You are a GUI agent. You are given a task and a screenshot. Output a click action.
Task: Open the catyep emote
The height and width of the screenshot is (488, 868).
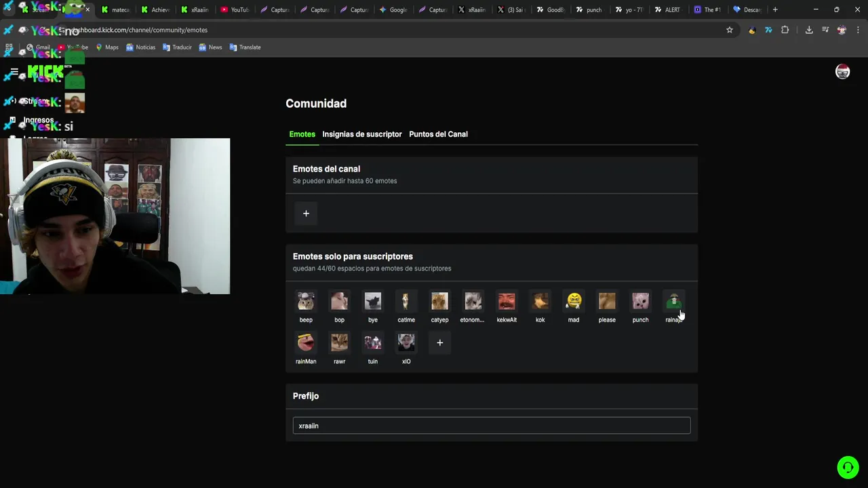click(439, 301)
